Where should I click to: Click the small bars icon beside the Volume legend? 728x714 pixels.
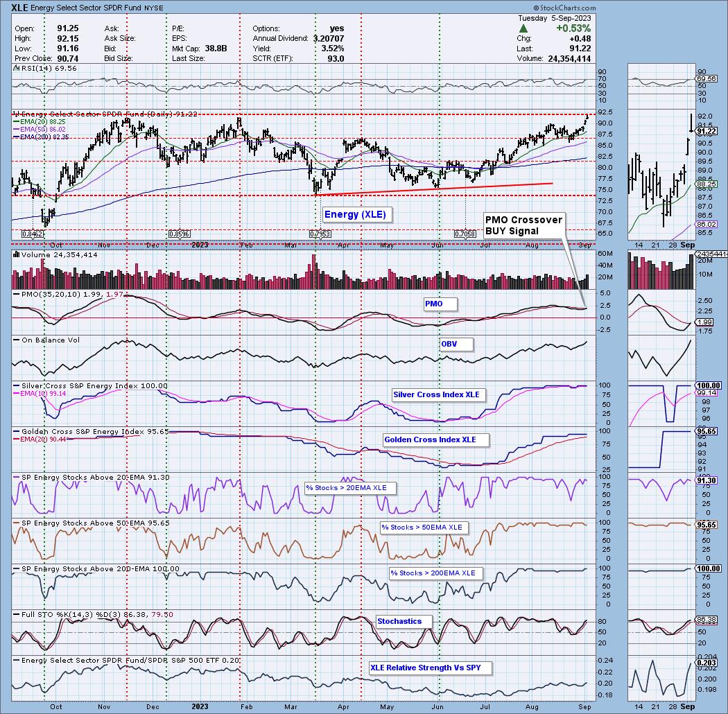click(x=16, y=254)
